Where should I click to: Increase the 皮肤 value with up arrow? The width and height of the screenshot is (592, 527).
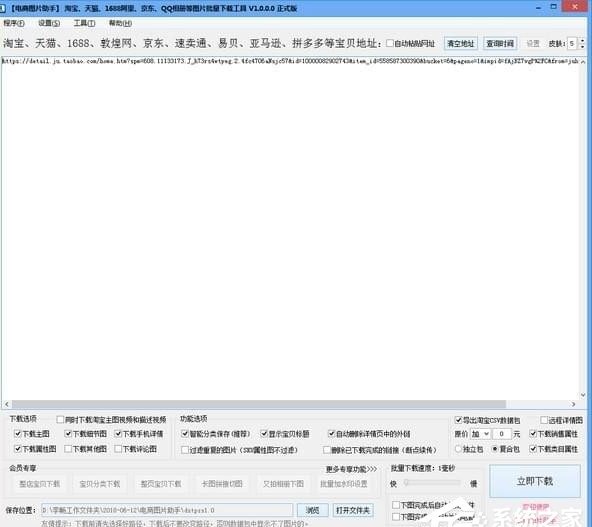[x=583, y=40]
